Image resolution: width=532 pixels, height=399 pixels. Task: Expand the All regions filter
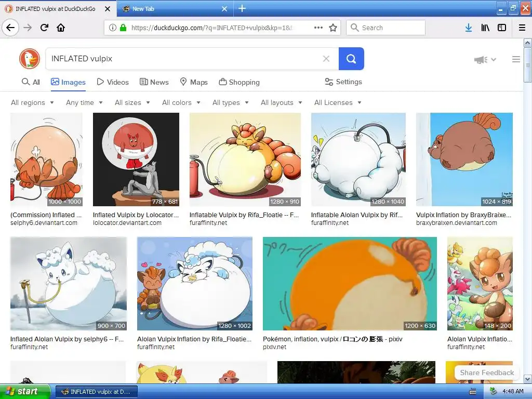32,102
